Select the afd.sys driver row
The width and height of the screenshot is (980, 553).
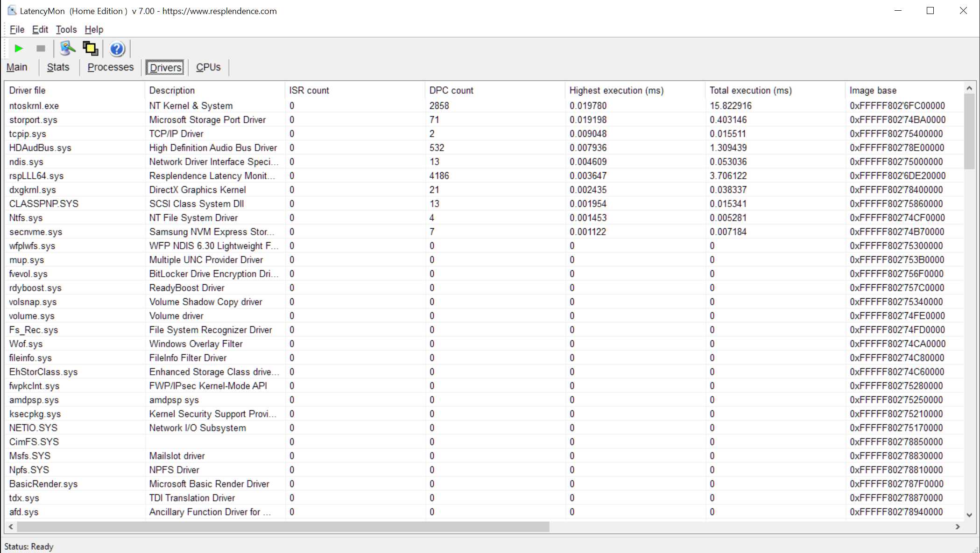pos(484,512)
